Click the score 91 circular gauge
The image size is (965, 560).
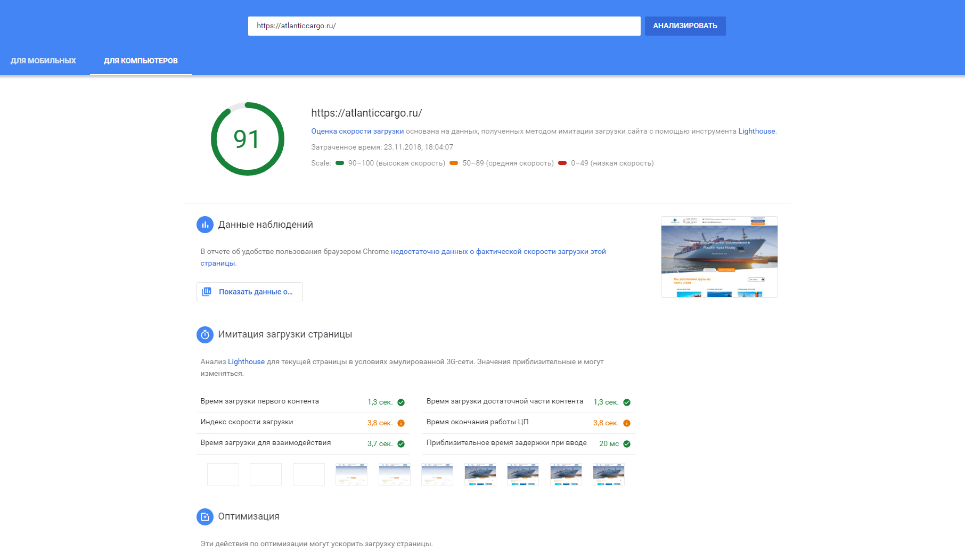click(x=248, y=139)
